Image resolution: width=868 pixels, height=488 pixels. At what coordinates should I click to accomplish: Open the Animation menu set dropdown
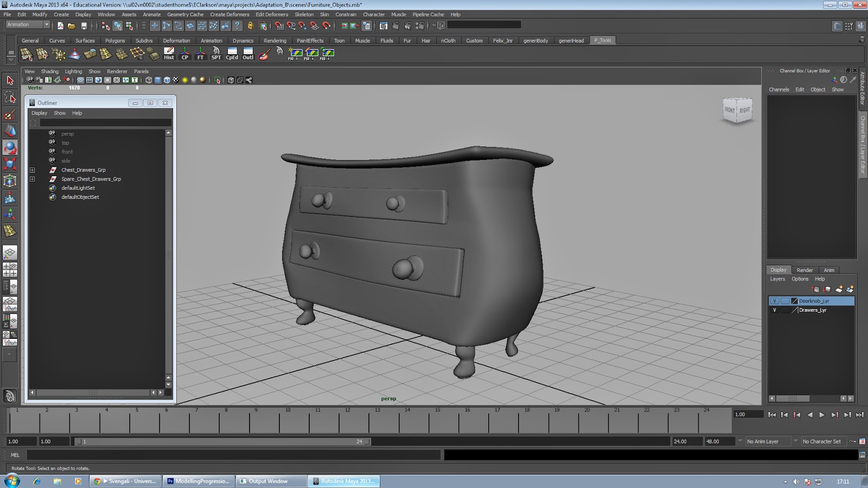(x=47, y=25)
